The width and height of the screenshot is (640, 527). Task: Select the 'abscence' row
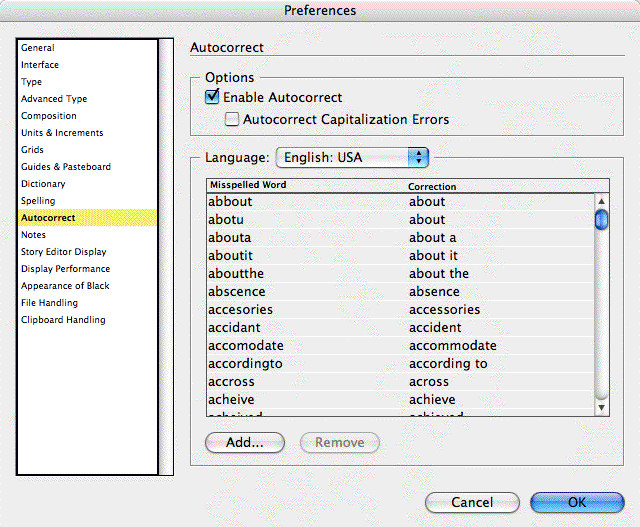[x=400, y=291]
